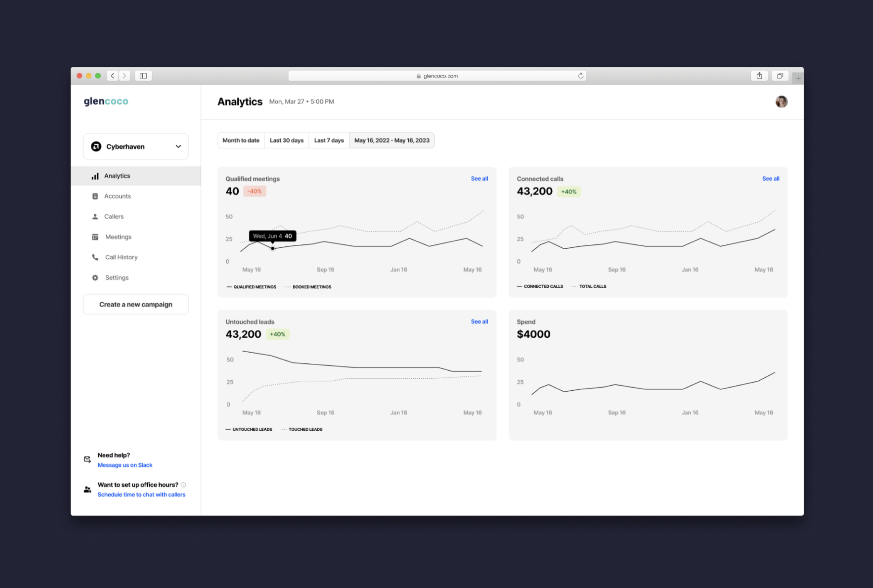Click the Settings gear icon
Screen dimensions: 873x588
pyautogui.click(x=95, y=278)
